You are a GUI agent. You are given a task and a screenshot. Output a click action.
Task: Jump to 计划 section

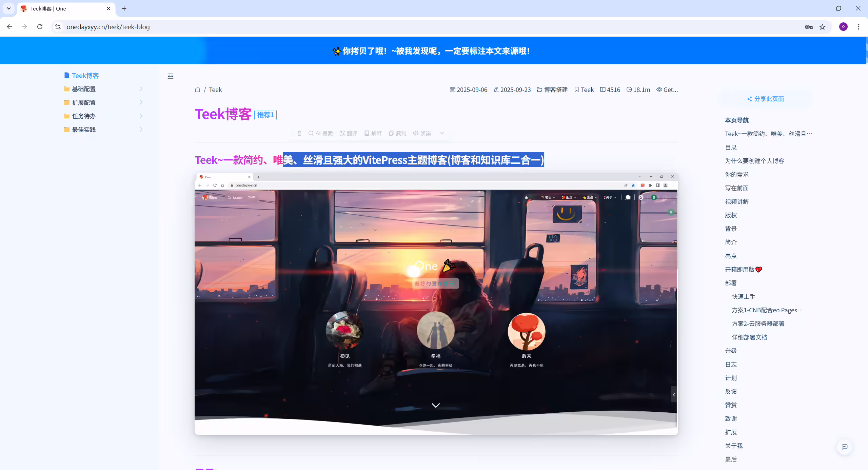click(731, 378)
